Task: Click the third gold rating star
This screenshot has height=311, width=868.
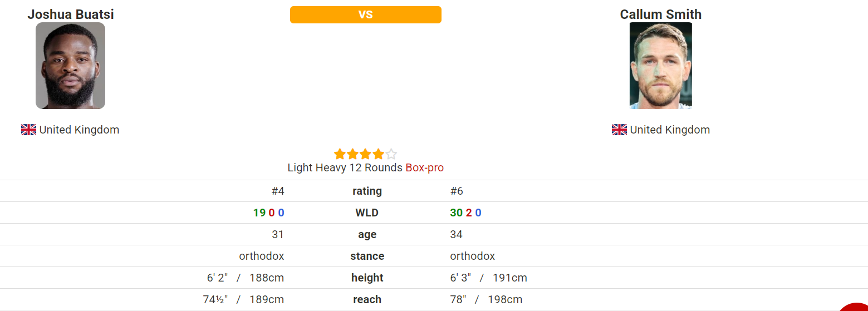Action: coord(365,154)
